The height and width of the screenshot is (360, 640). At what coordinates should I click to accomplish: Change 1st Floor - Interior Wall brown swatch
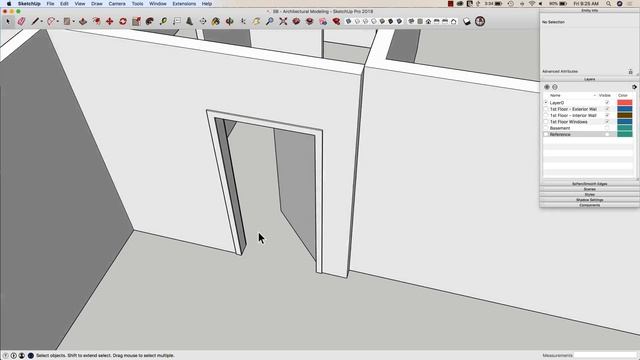(624, 116)
